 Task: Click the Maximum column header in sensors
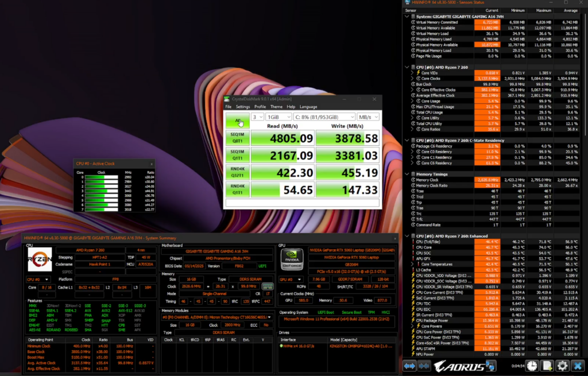pyautogui.click(x=543, y=10)
